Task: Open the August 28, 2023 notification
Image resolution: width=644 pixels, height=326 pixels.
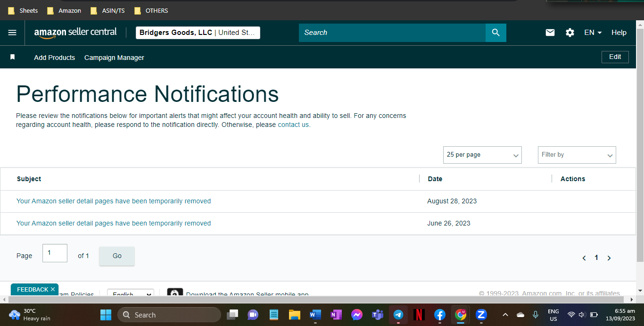Action: point(114,201)
